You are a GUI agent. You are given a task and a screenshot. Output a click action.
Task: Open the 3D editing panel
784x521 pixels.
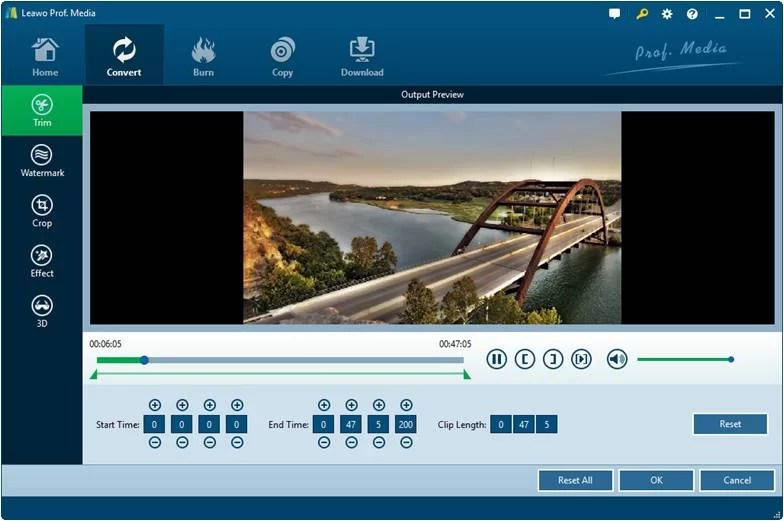coord(42,311)
